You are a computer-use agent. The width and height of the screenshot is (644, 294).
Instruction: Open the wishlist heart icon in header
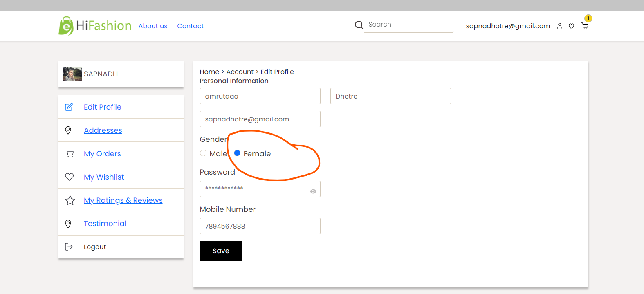pos(572,26)
